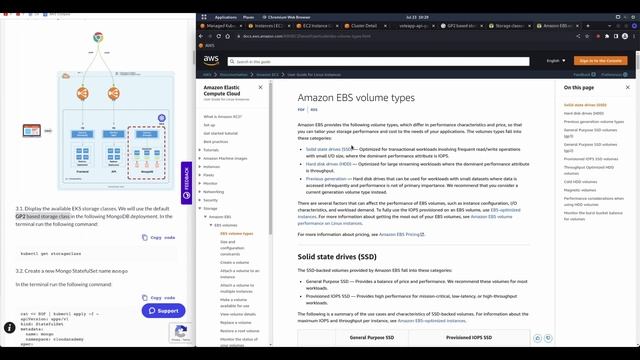
Task: Copy code for kubectl get storageclass
Action: coord(158,238)
